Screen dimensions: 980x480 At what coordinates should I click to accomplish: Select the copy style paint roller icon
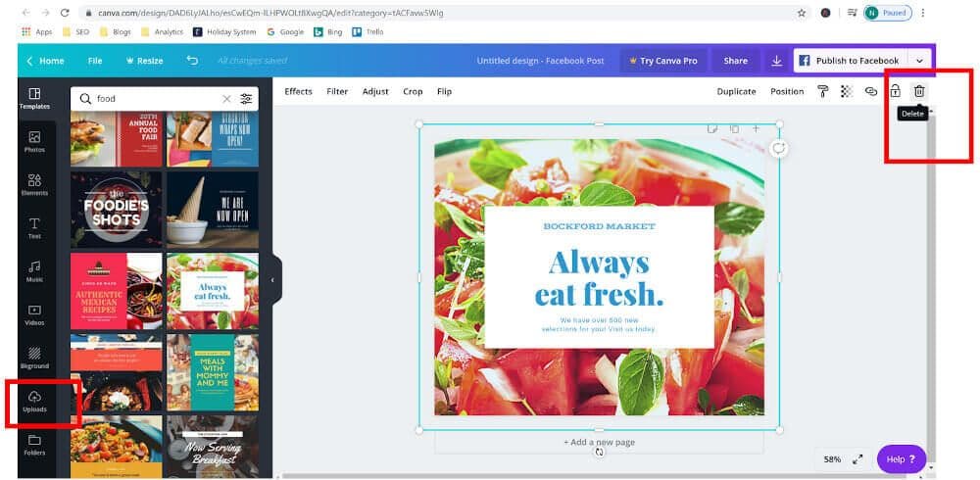pyautogui.click(x=823, y=91)
